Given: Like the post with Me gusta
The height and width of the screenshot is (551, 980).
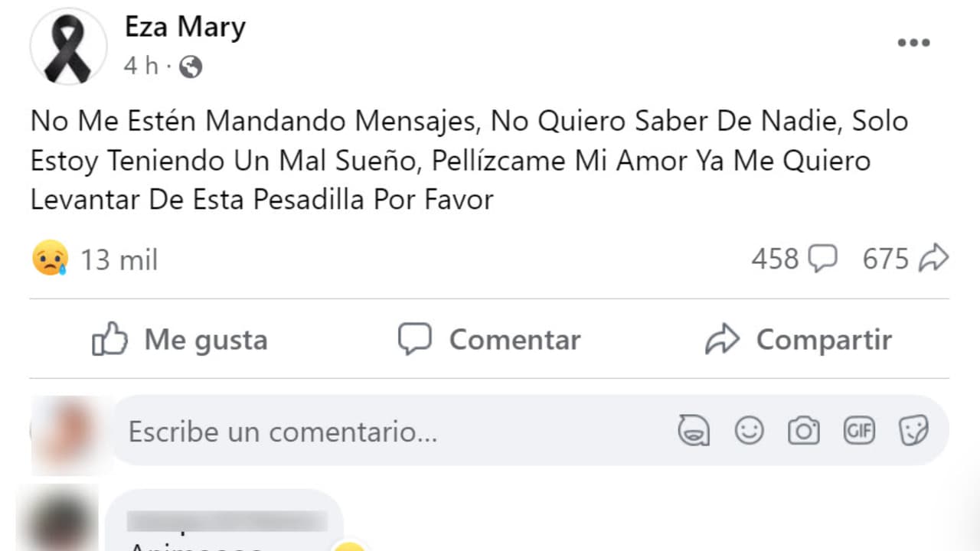Looking at the screenshot, I should [x=204, y=341].
